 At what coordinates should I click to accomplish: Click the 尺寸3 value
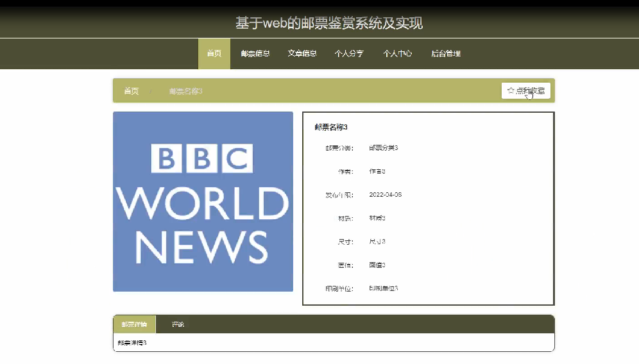tap(377, 242)
